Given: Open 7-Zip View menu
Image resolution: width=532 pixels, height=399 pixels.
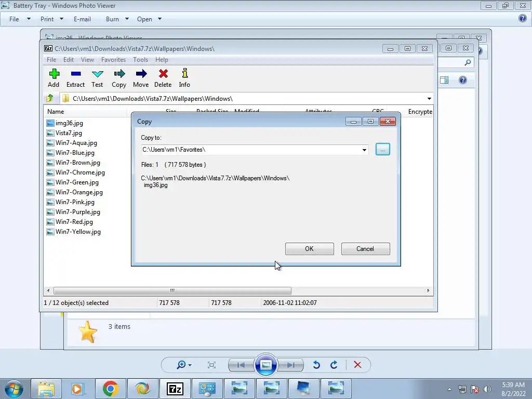Looking at the screenshot, I should tap(87, 60).
